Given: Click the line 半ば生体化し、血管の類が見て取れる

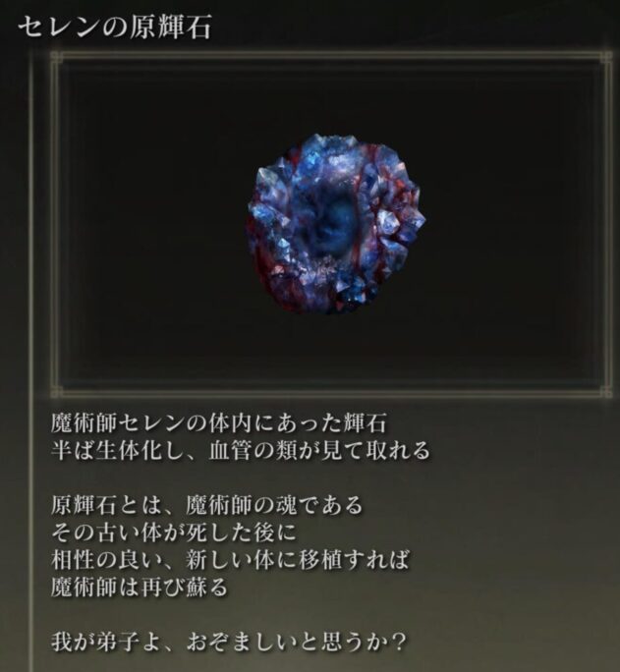Looking at the screenshot, I should (x=241, y=451).
